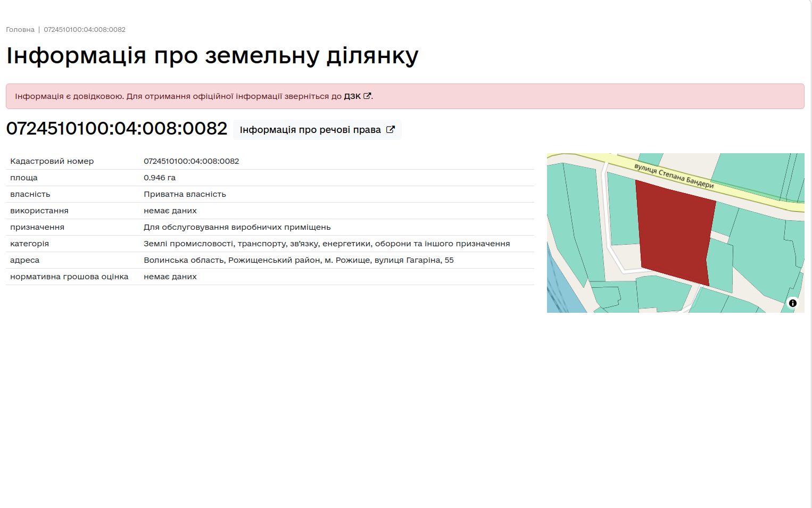Click external-link icon inside the rights button
812x508 pixels.
[390, 130]
